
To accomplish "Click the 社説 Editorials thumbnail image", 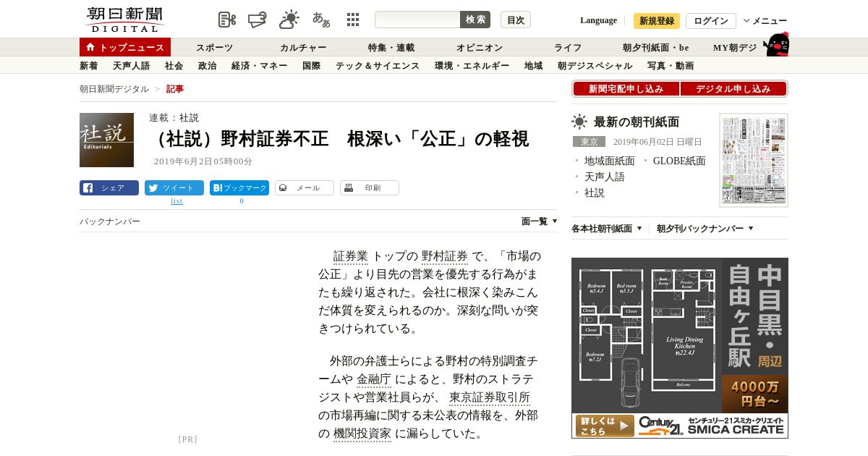I will [x=106, y=140].
